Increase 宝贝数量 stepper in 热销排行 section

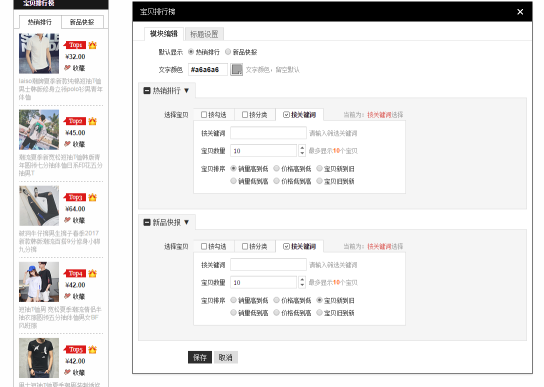(x=302, y=148)
